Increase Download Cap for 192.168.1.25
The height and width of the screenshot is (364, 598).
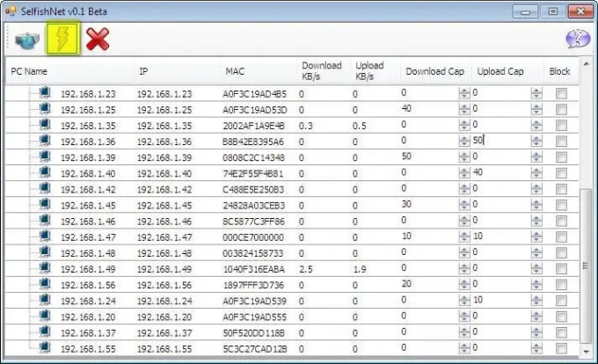click(x=463, y=106)
